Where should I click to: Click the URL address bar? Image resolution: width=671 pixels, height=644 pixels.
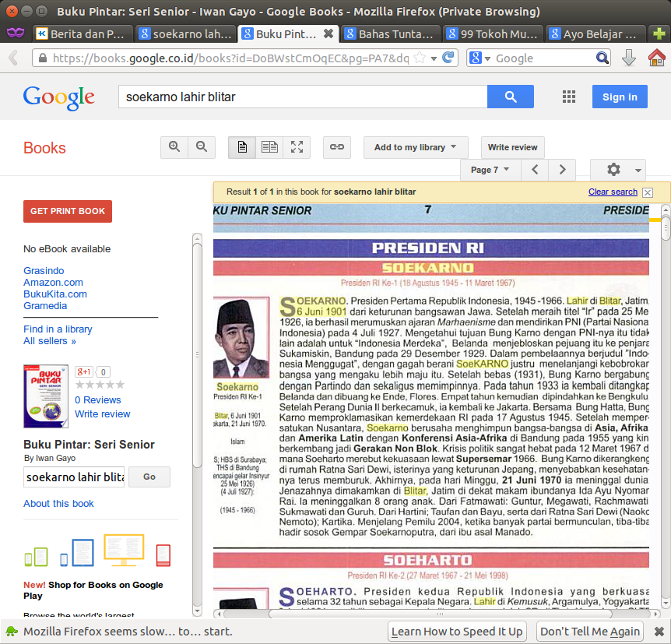pyautogui.click(x=231, y=58)
